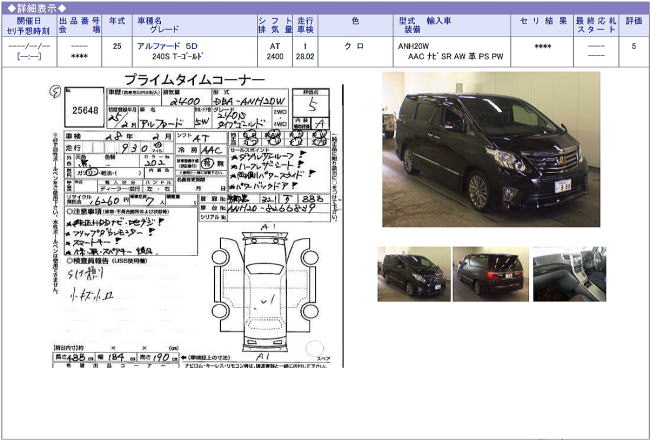Select the evaluation score 5 in the table
Screen dimensions: 650x440
click(x=633, y=46)
